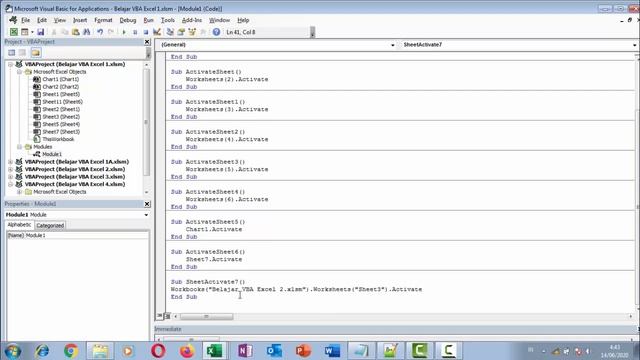The image size is (640, 360).
Task: Open Find using the binoculars icon
Action: pyautogui.click(x=87, y=32)
